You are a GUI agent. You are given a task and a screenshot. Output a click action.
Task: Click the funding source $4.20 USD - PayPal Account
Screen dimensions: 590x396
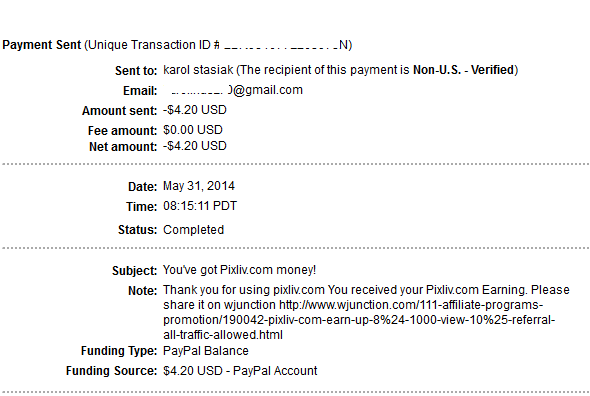pyautogui.click(x=240, y=371)
